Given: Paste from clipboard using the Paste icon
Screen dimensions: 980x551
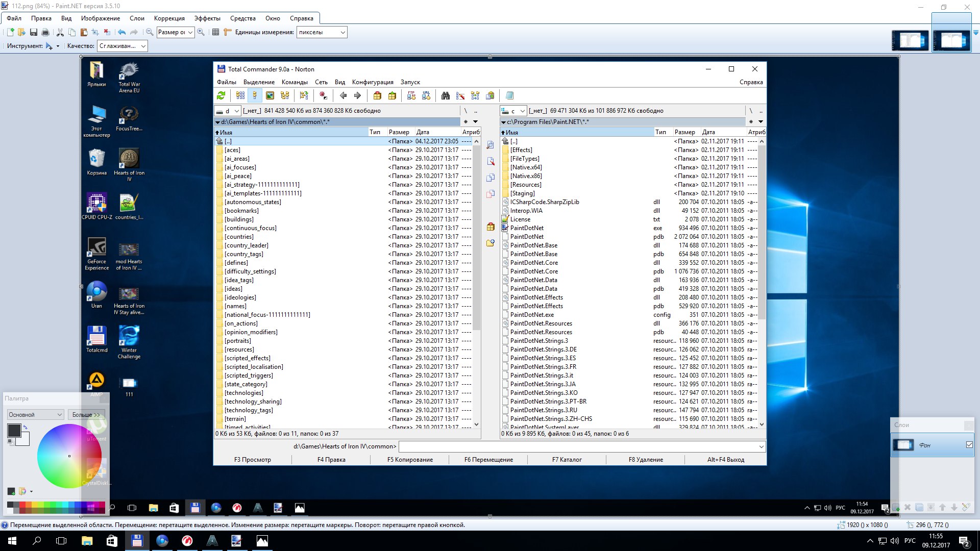Looking at the screenshot, I should [84, 32].
